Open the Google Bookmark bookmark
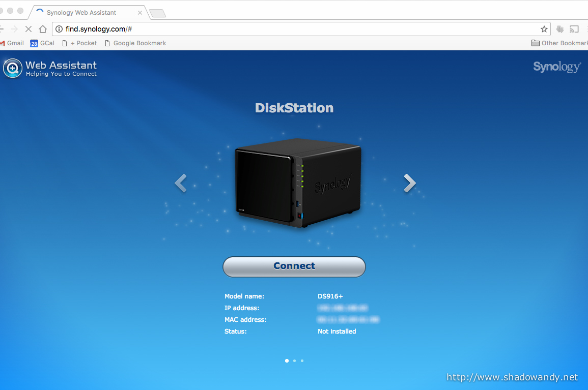 tap(135, 43)
